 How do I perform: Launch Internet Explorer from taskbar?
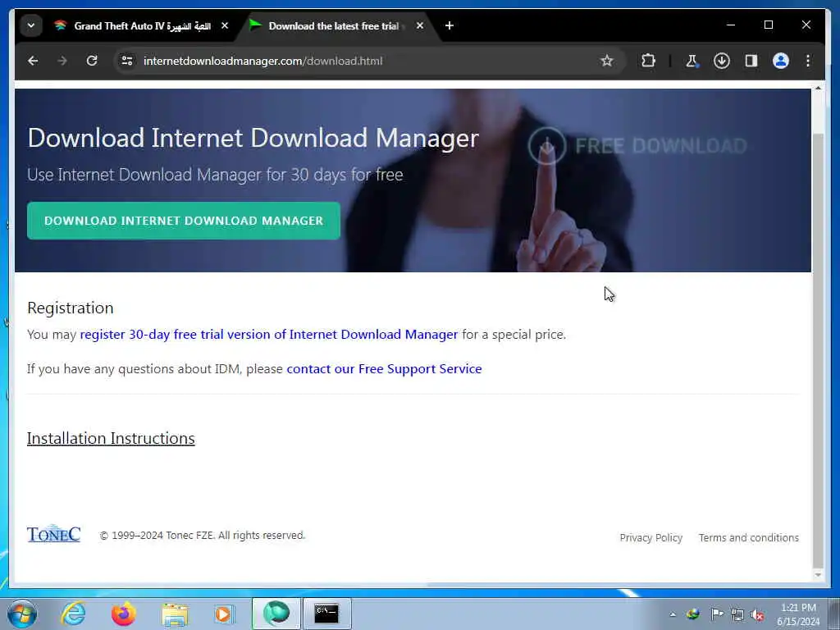(x=73, y=614)
